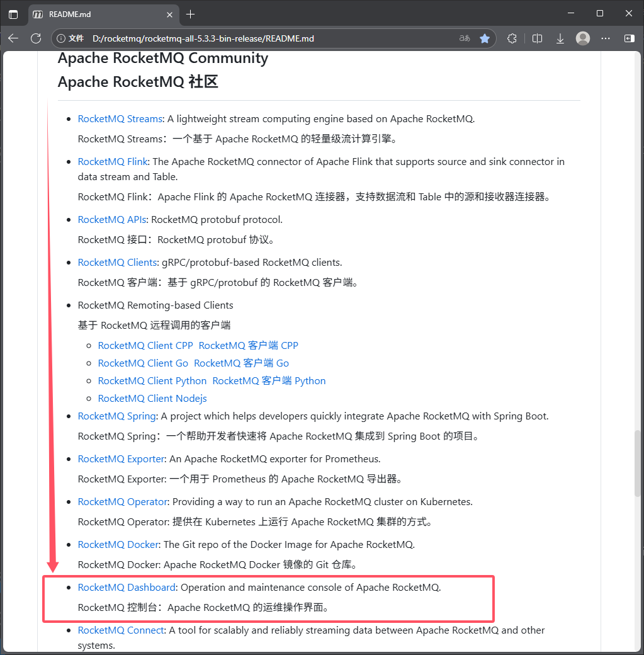Open the Downloads icon in the toolbar
This screenshot has width=644, height=655.
pyautogui.click(x=560, y=38)
